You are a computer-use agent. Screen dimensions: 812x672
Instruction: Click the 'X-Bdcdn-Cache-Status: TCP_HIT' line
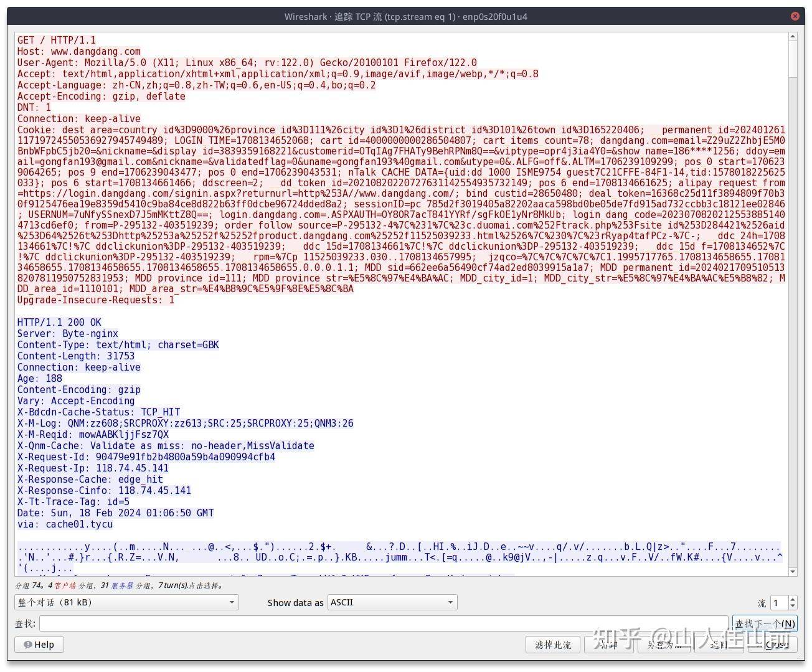(99, 412)
